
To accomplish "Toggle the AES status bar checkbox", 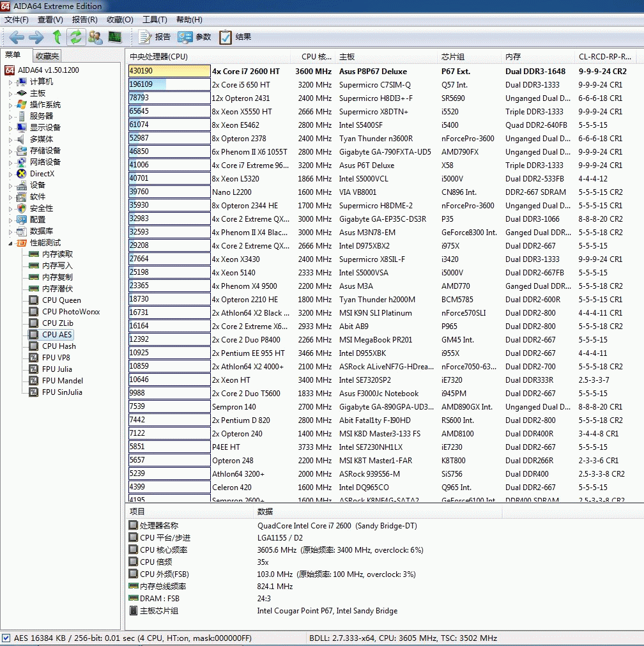I will [x=6, y=638].
